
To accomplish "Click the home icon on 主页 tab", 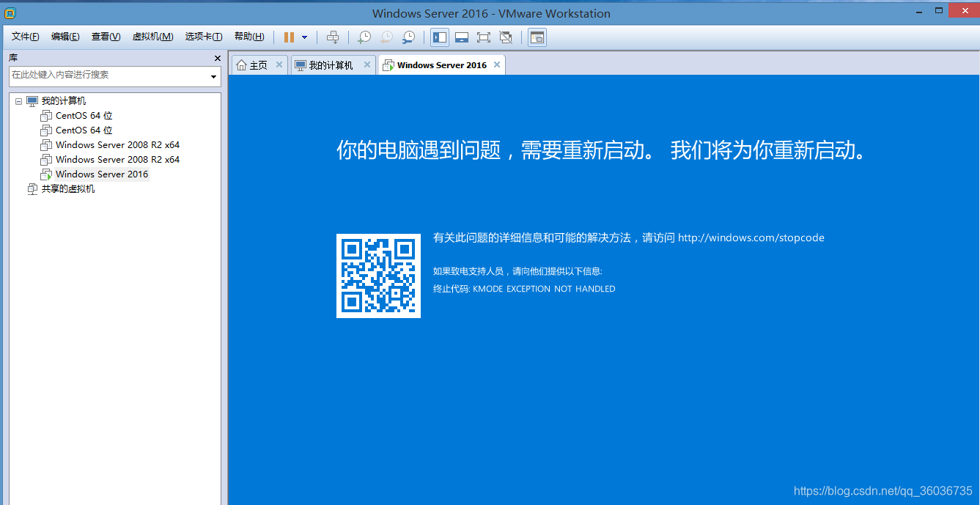I will [x=241, y=65].
